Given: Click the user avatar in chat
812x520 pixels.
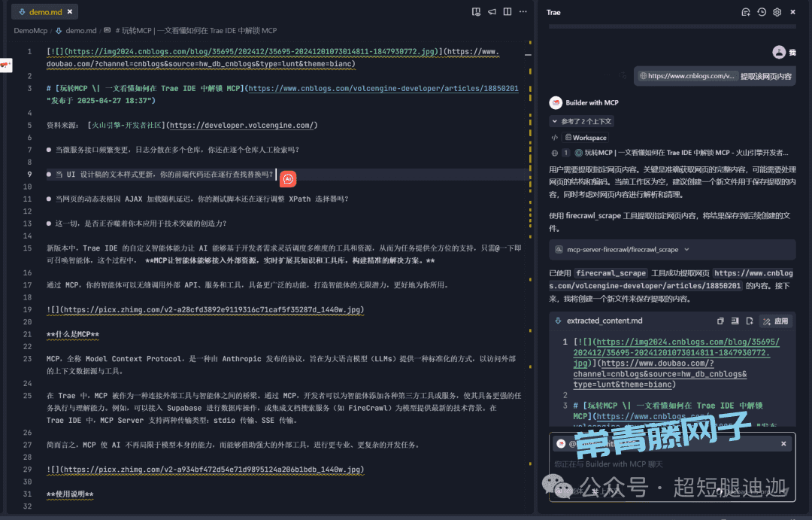Looking at the screenshot, I should (779, 52).
